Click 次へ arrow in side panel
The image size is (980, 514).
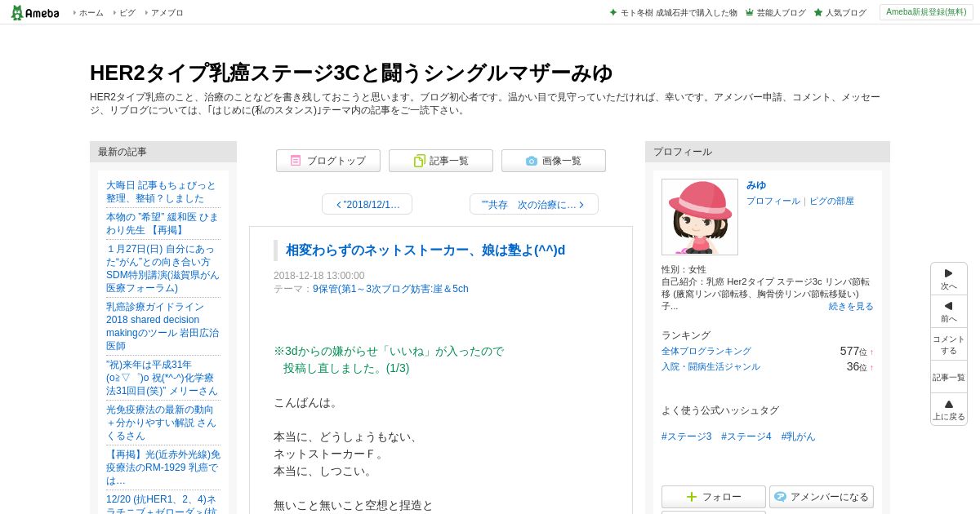(949, 279)
